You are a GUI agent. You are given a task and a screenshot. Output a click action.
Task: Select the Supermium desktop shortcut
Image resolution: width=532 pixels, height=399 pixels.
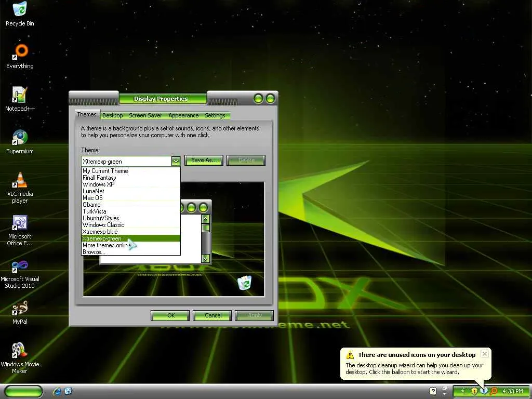(x=20, y=142)
